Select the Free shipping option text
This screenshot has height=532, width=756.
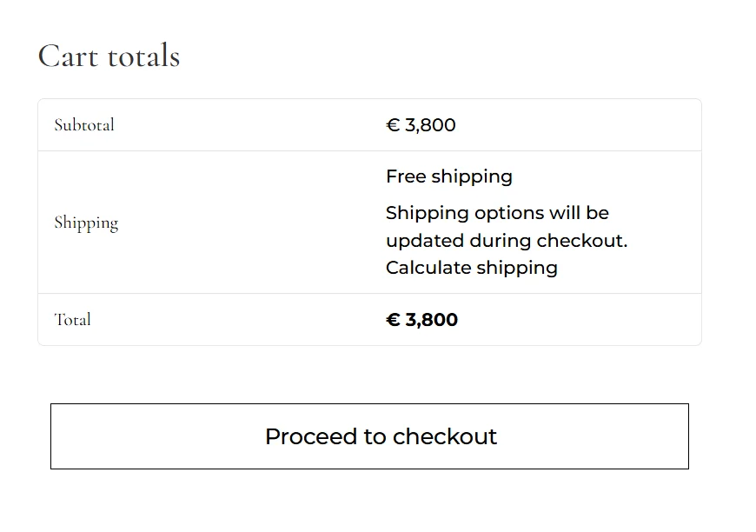[x=448, y=176]
